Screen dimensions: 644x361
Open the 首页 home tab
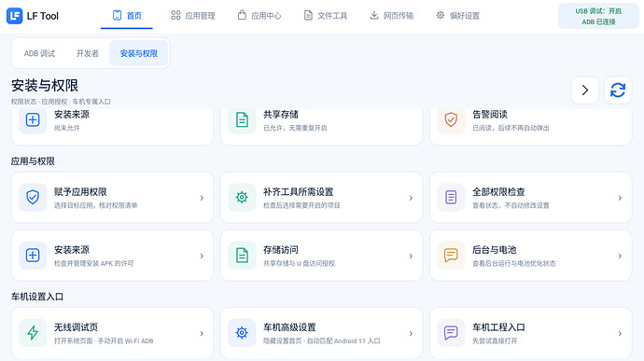tap(127, 16)
